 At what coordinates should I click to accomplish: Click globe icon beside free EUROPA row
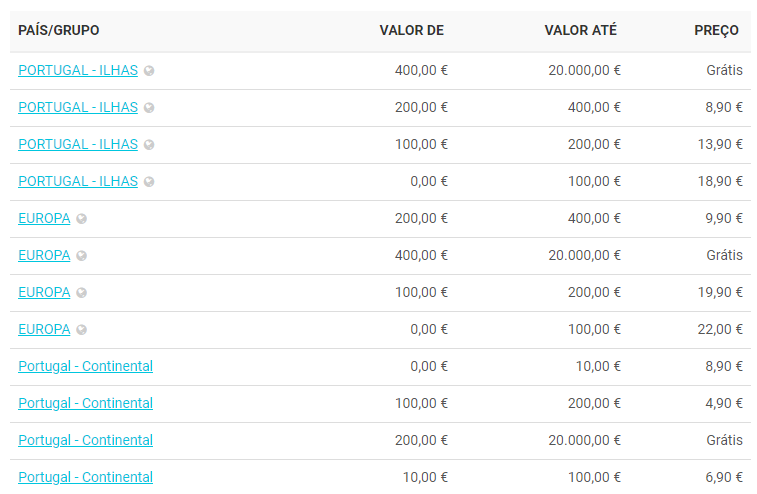82,256
